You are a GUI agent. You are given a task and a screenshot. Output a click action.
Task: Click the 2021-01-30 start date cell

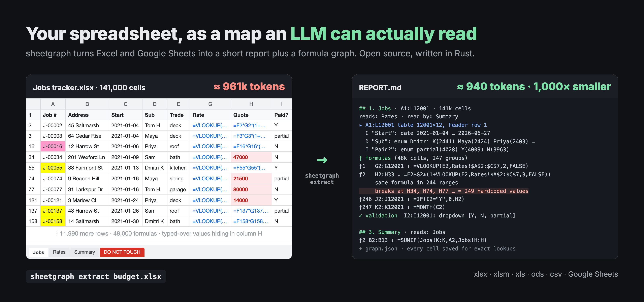[125, 221]
